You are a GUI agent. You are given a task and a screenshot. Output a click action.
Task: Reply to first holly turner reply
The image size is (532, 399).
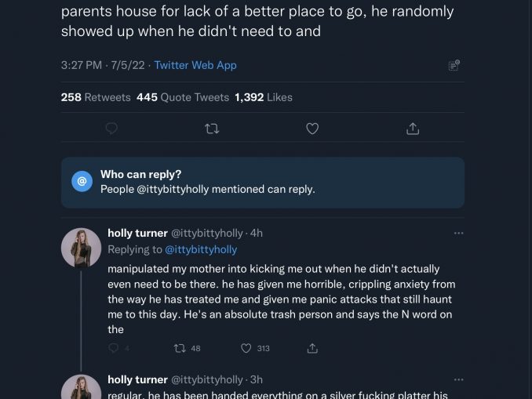tap(114, 348)
